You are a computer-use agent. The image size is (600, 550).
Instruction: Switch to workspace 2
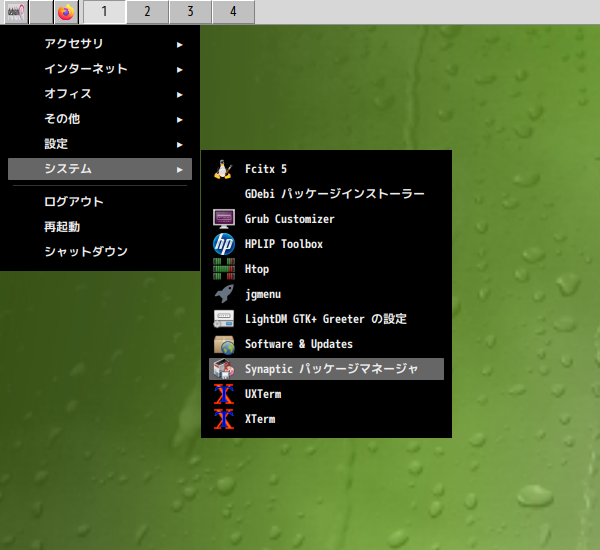point(147,12)
